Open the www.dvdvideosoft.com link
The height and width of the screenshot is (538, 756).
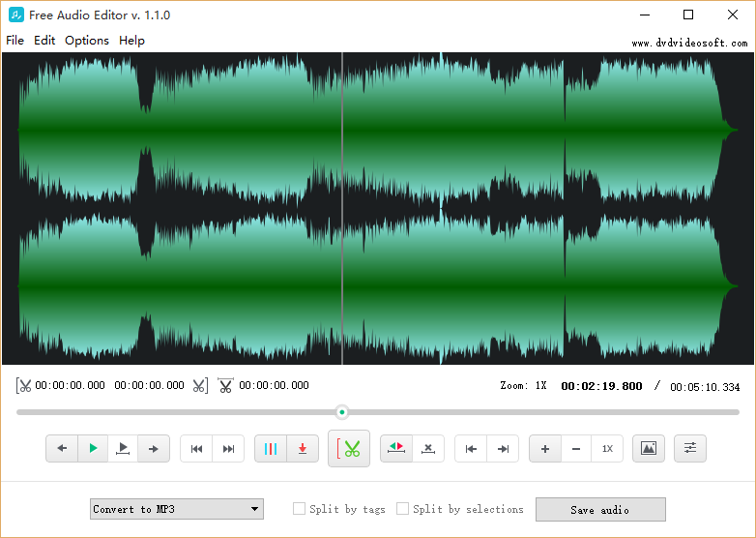point(689,44)
